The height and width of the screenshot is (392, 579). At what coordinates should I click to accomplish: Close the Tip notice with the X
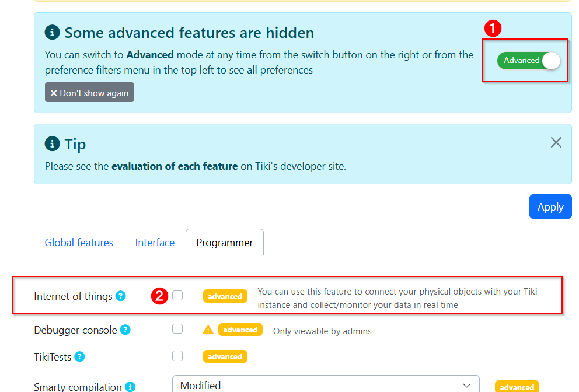coord(556,142)
